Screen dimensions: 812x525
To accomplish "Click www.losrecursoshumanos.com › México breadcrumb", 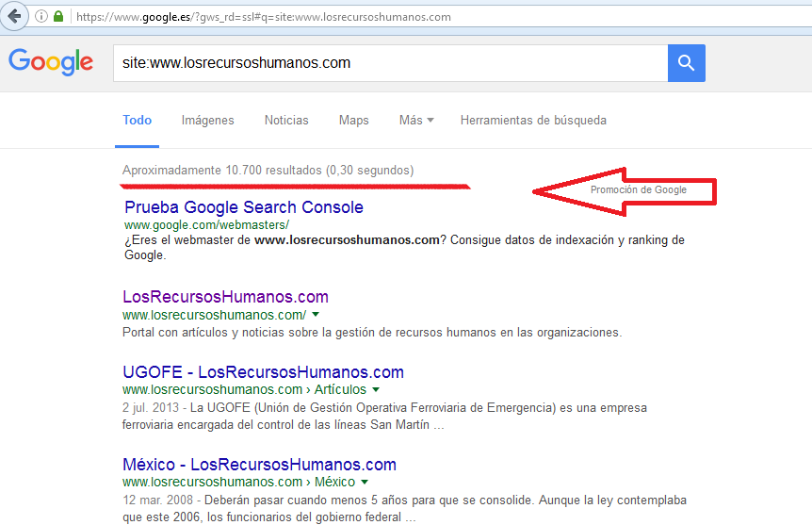I will click(x=238, y=482).
